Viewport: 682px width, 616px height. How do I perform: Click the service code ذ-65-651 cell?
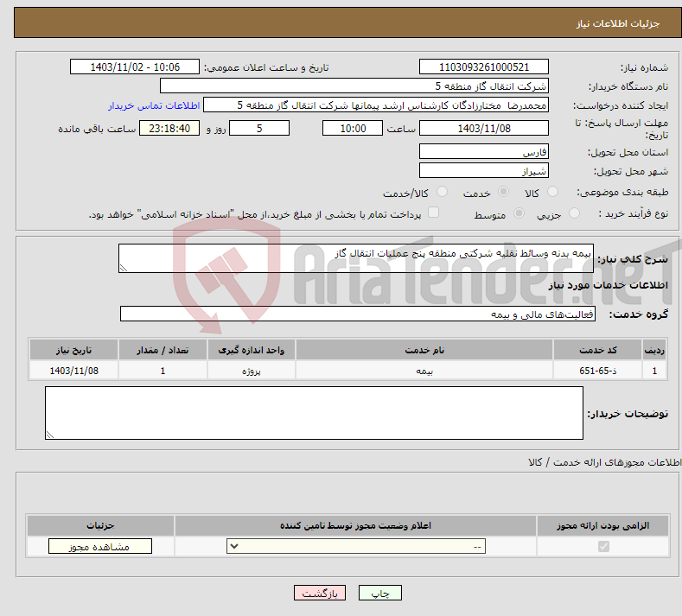click(597, 371)
